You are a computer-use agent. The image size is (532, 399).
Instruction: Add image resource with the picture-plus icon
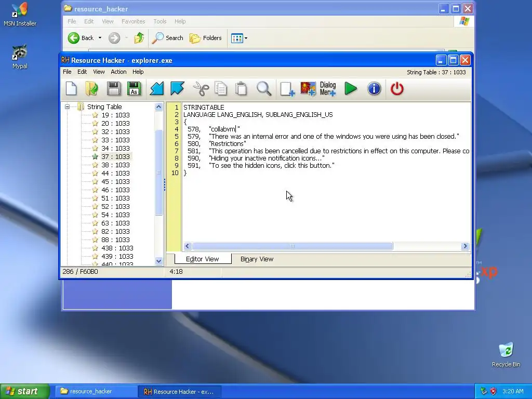(308, 89)
